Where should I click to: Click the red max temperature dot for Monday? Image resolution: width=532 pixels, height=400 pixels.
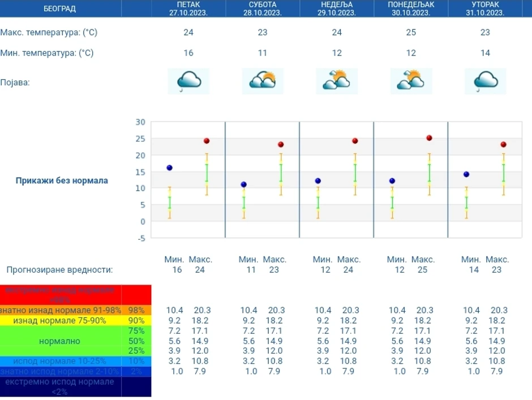429,138
